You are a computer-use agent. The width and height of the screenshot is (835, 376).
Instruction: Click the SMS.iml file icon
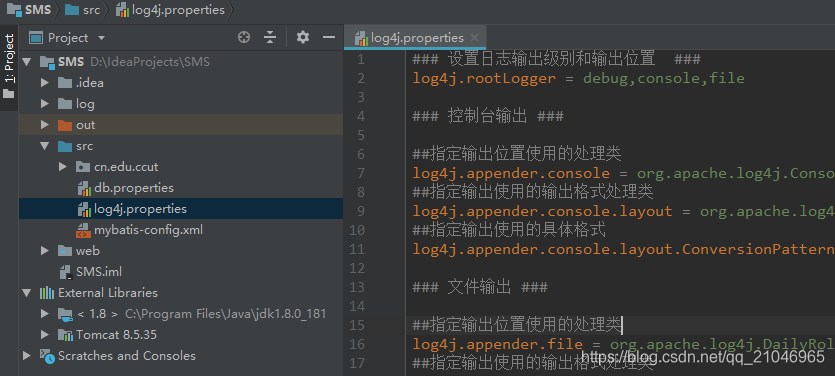tap(66, 272)
